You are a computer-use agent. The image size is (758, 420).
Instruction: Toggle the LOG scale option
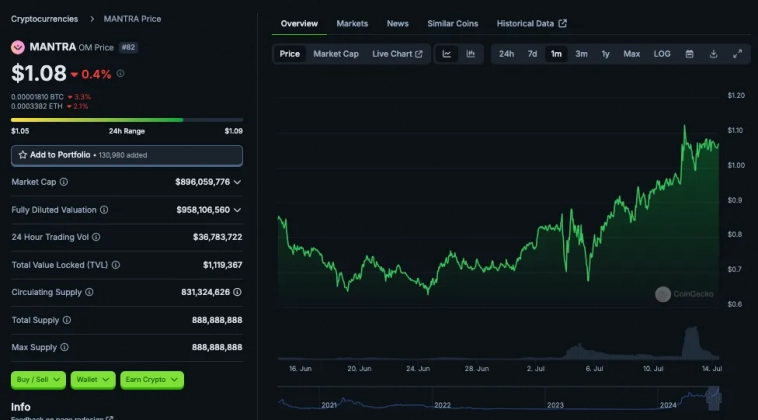662,54
